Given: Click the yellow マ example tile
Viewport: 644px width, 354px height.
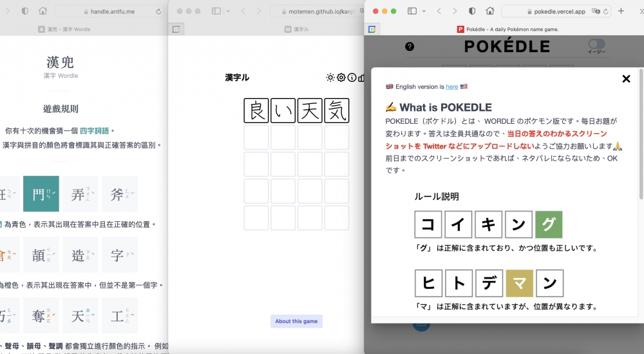Looking at the screenshot, I should pyautogui.click(x=520, y=283).
